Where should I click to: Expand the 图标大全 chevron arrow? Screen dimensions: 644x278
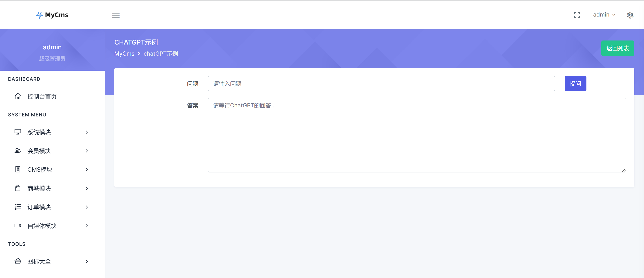(87, 261)
